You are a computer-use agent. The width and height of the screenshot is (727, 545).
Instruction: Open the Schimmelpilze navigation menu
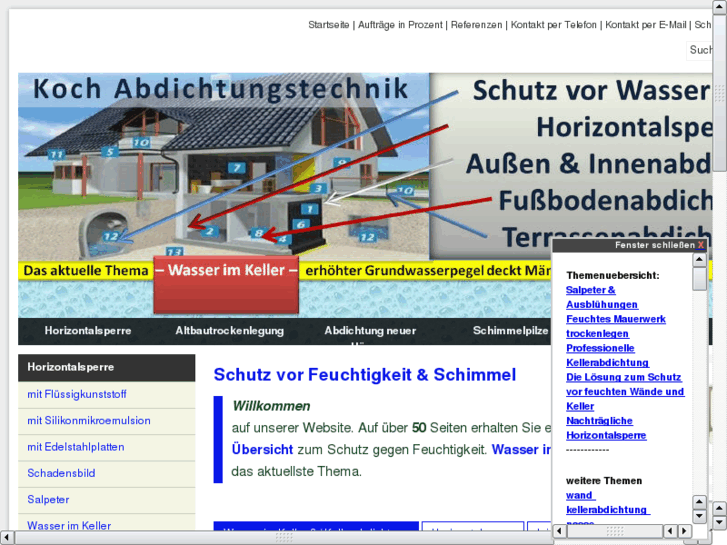pyautogui.click(x=510, y=331)
